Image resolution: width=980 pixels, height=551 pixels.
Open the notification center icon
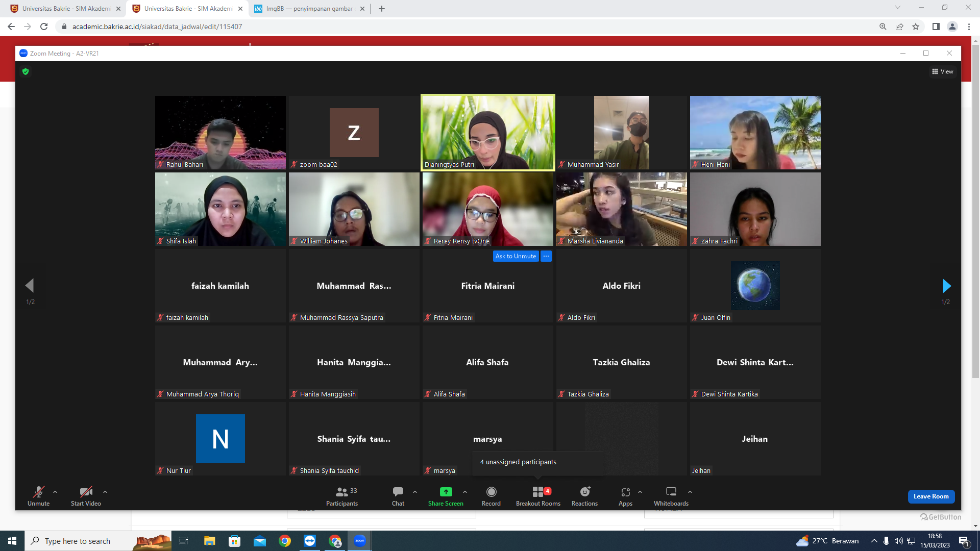click(x=964, y=541)
